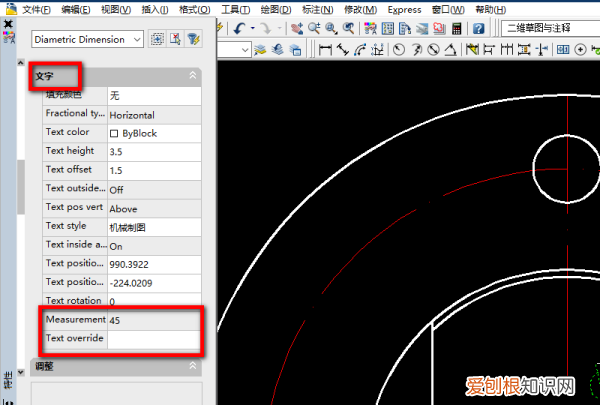Open the help question mark icon
600x405 pixels.
pyautogui.click(x=479, y=28)
